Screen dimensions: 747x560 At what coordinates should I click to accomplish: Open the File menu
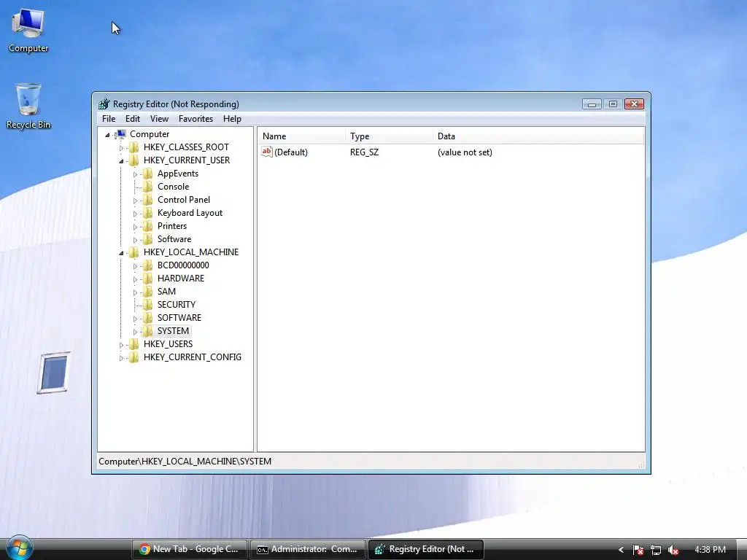click(x=109, y=119)
